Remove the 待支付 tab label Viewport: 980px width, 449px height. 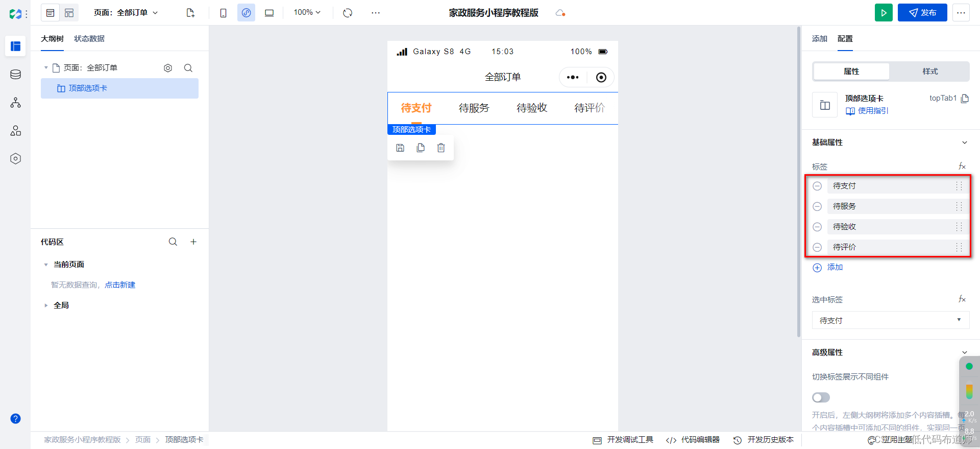[817, 186]
